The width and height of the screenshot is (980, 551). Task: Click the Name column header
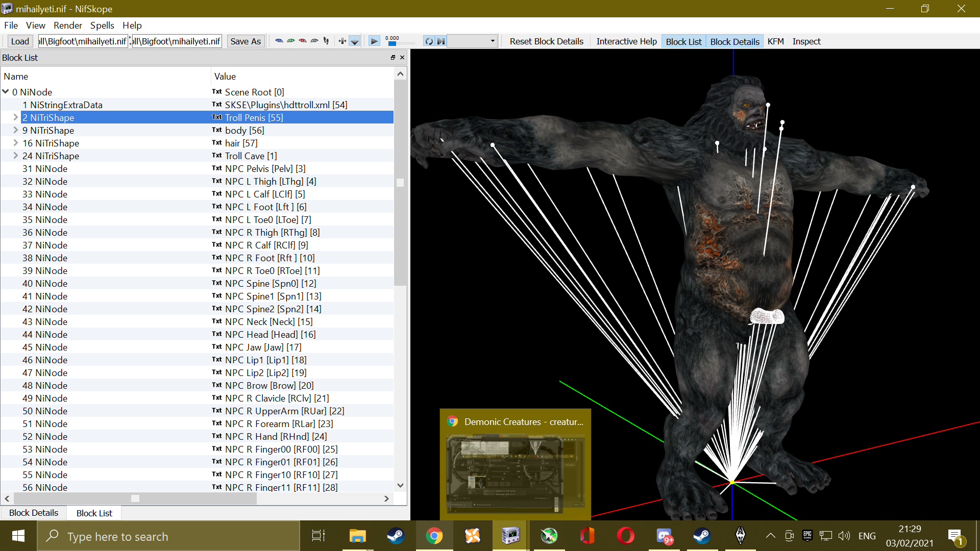[x=106, y=77]
